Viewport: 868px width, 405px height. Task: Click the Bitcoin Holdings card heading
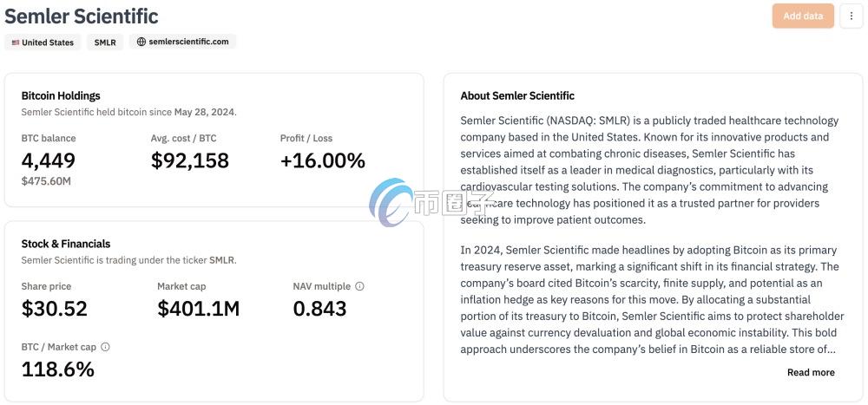tap(61, 95)
